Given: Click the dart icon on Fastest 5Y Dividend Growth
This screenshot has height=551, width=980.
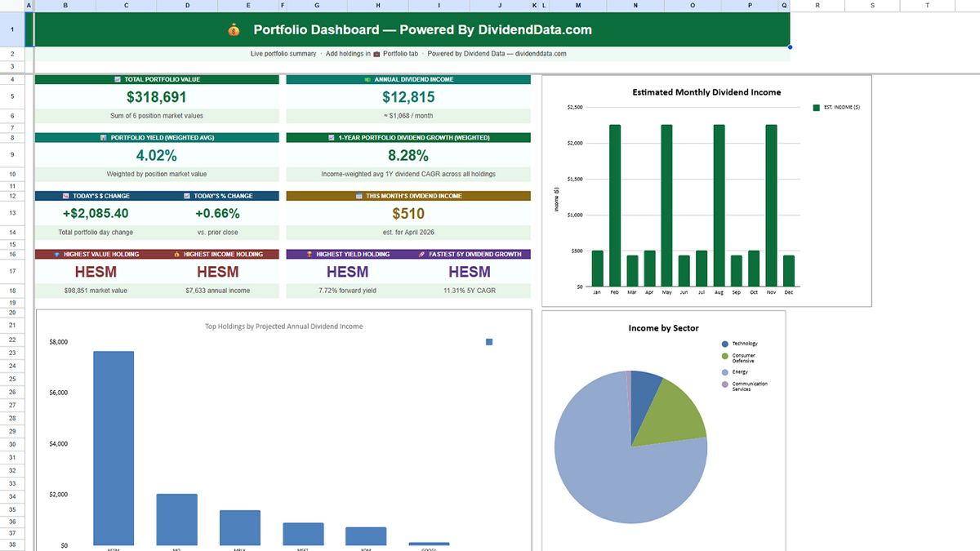Looking at the screenshot, I should coord(421,253).
